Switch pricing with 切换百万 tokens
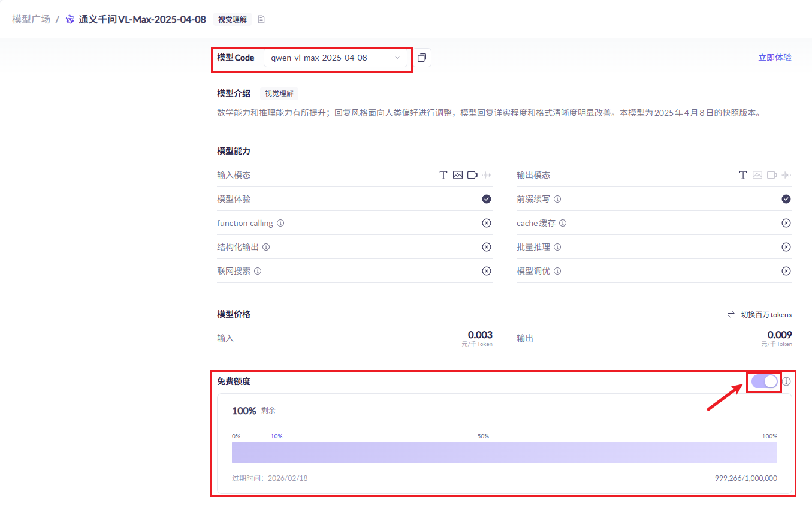812x515 pixels. coord(759,314)
